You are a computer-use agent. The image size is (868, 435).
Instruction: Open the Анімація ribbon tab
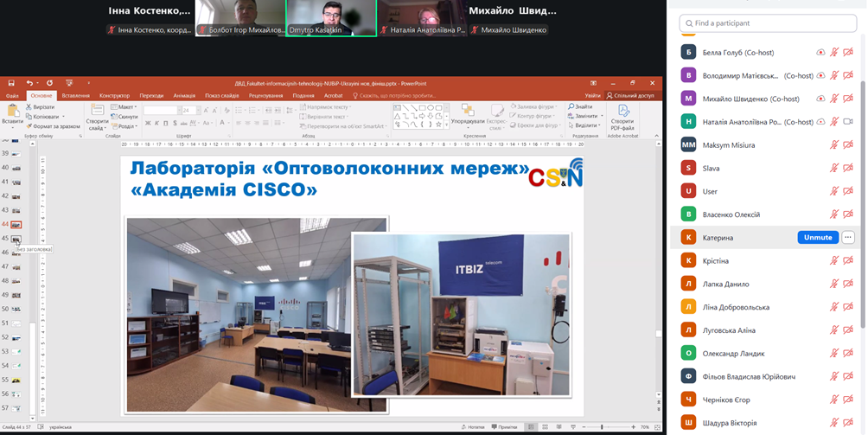click(184, 96)
